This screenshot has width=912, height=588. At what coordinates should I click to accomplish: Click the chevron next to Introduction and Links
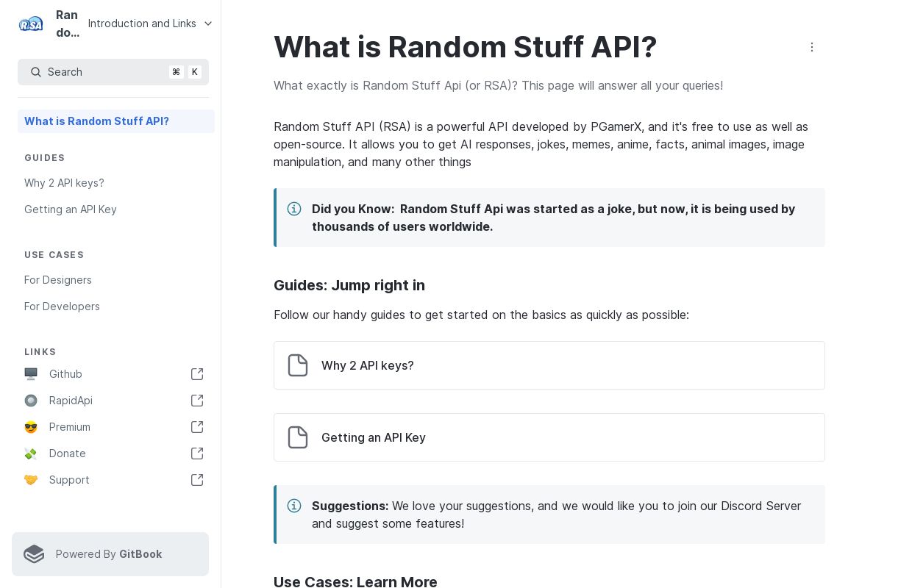(208, 24)
